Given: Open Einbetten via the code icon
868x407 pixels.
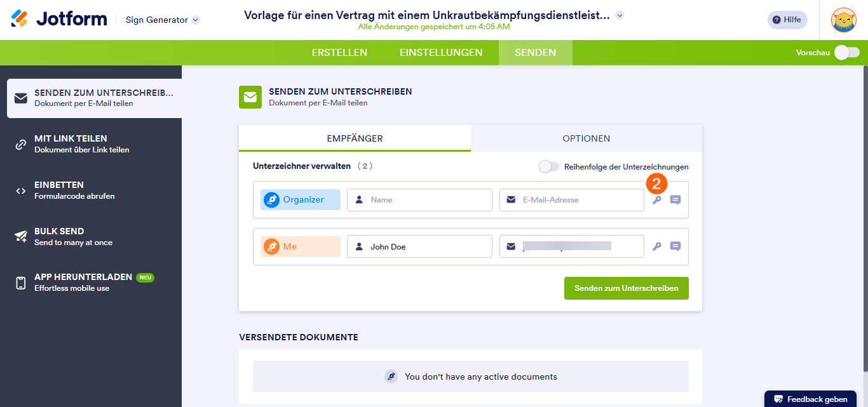Looking at the screenshot, I should pos(19,193).
